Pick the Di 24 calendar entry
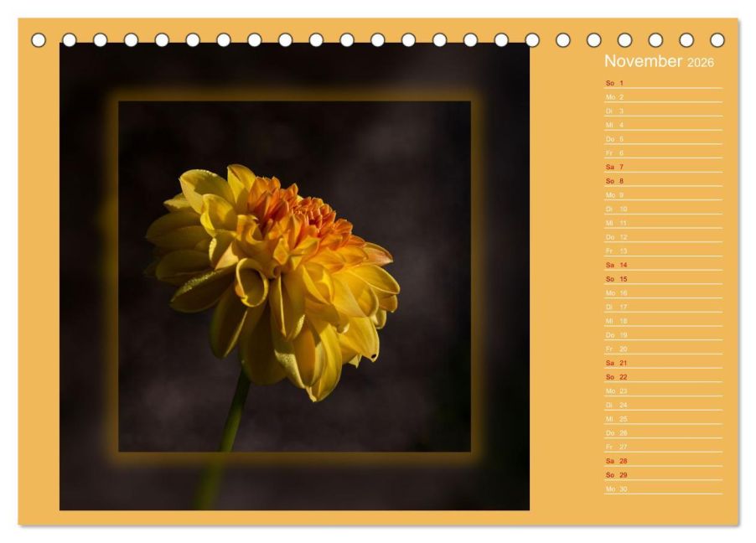The height and width of the screenshot is (543, 756). [662, 405]
